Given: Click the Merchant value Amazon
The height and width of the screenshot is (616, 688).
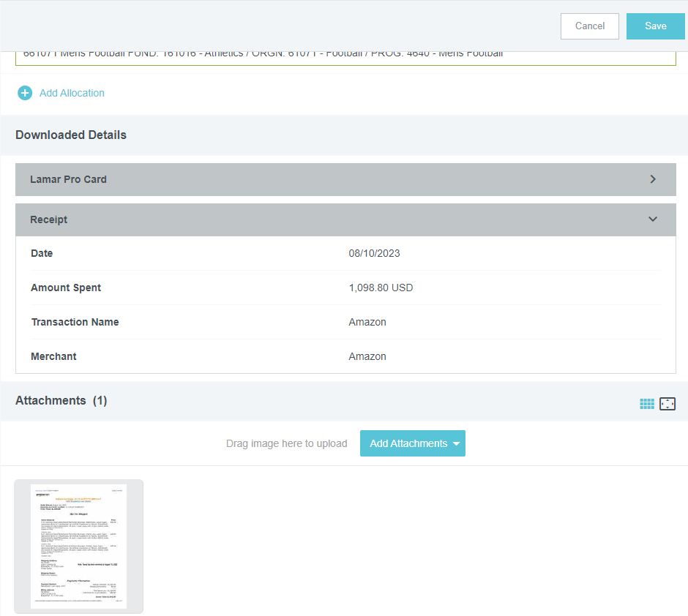Looking at the screenshot, I should [367, 356].
